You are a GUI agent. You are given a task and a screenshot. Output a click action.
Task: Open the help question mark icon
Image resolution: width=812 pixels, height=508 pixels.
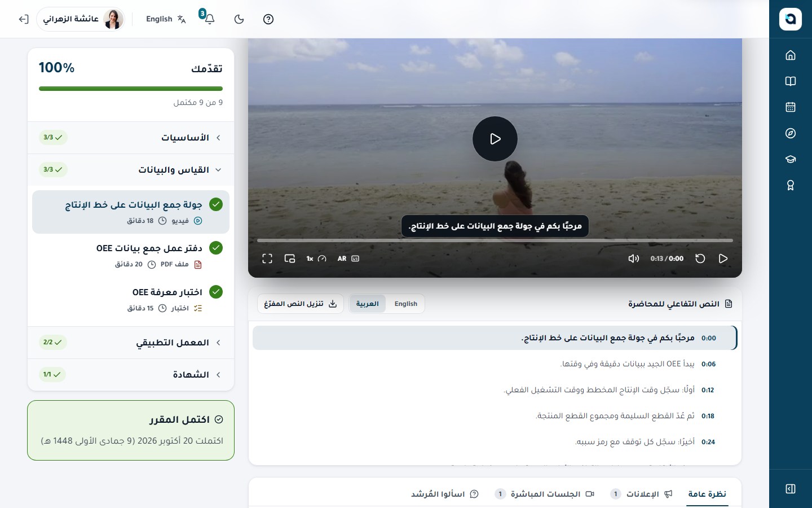point(268,19)
